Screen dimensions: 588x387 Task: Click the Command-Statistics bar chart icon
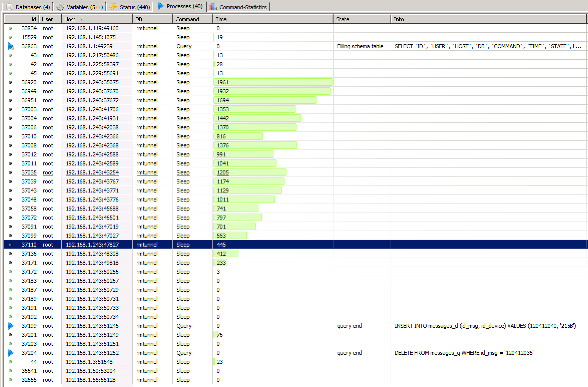tap(213, 7)
